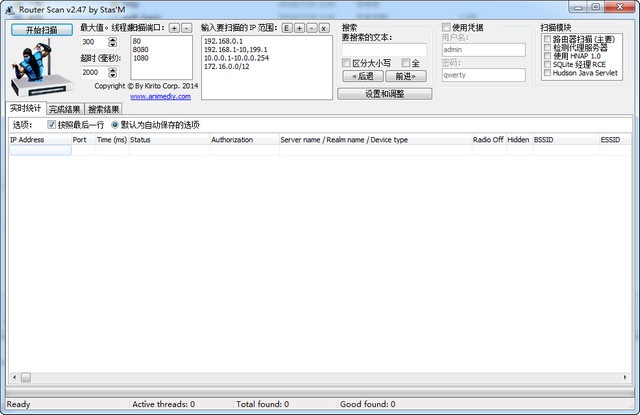Select IP range 10.0.0.1-10.0.0.254
Screen dimensions: 640x415
point(236,58)
